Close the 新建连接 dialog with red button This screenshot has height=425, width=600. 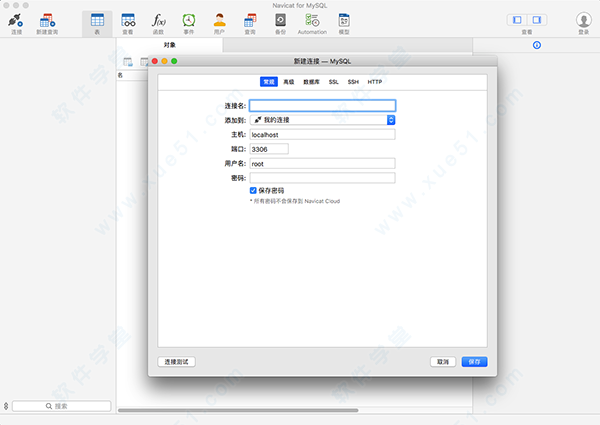pos(155,61)
